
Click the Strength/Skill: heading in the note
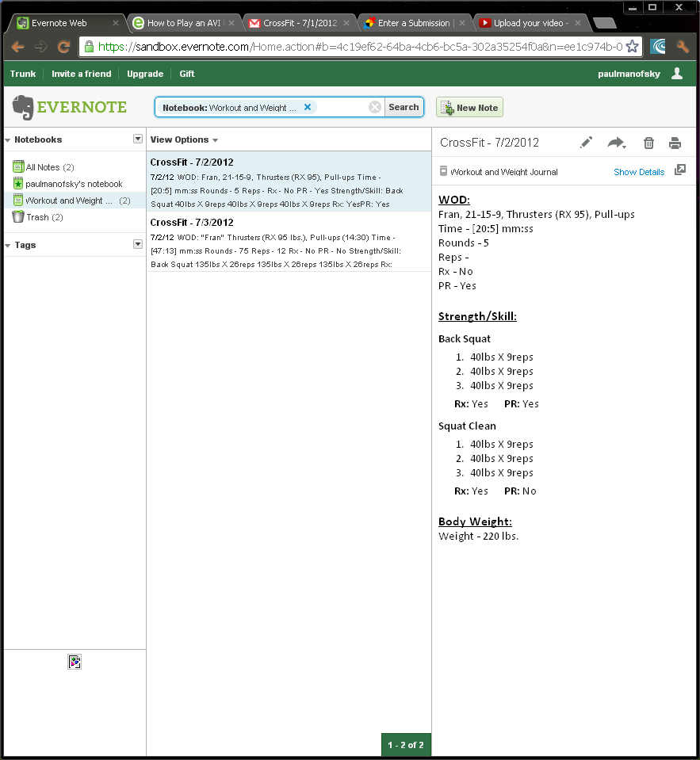coord(477,316)
